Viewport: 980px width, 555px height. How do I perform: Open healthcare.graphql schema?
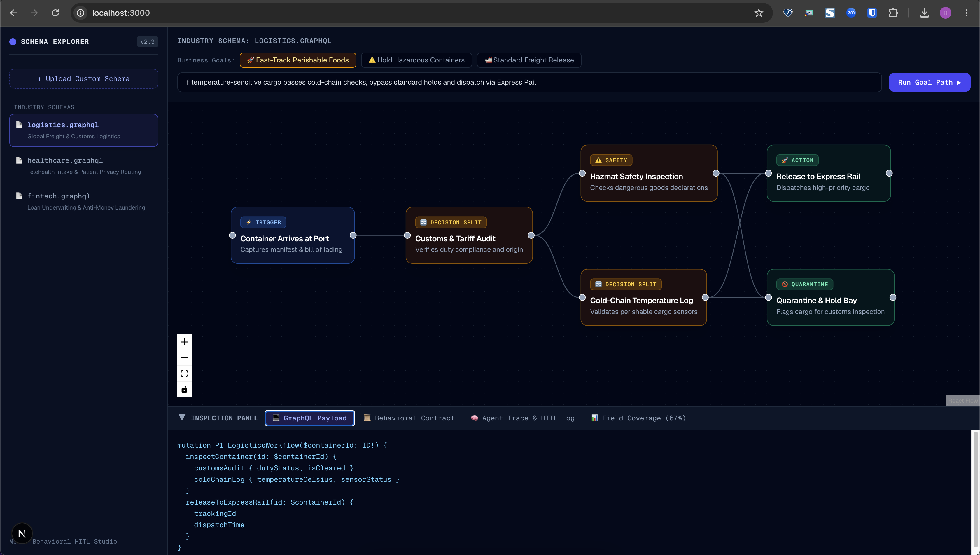[83, 166]
